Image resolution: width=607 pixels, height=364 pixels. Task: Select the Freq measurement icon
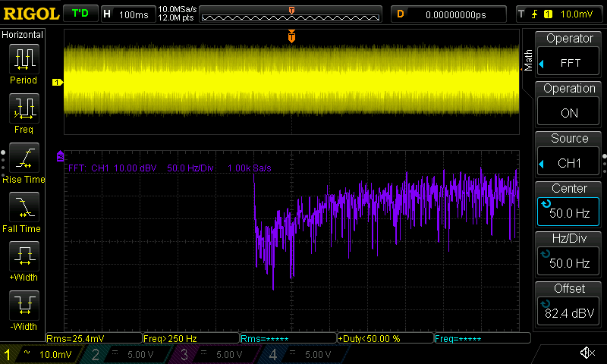coord(23,108)
